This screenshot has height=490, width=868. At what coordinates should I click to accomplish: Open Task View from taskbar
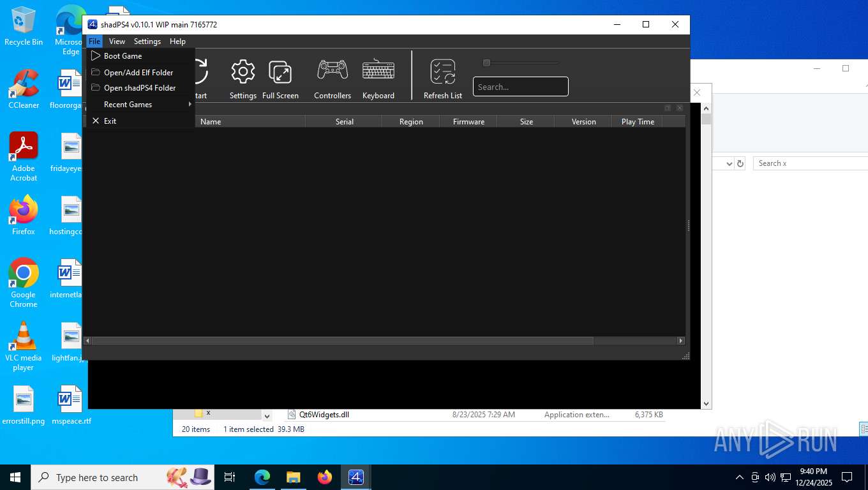pos(230,477)
